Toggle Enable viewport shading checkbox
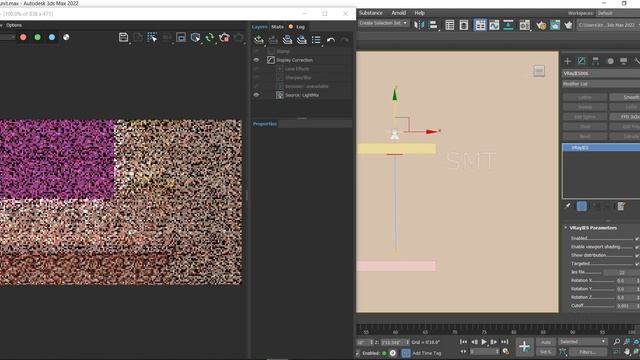Image resolution: width=640 pixels, height=360 pixels. [637, 247]
